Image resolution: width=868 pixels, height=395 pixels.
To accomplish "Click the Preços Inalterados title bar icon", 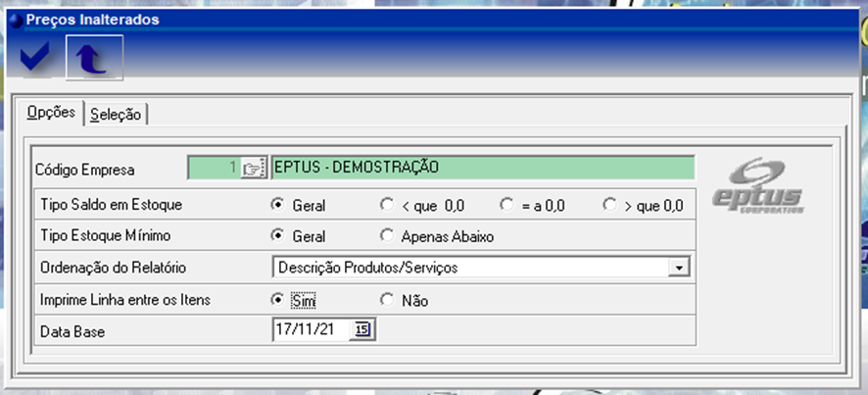I will [x=14, y=20].
